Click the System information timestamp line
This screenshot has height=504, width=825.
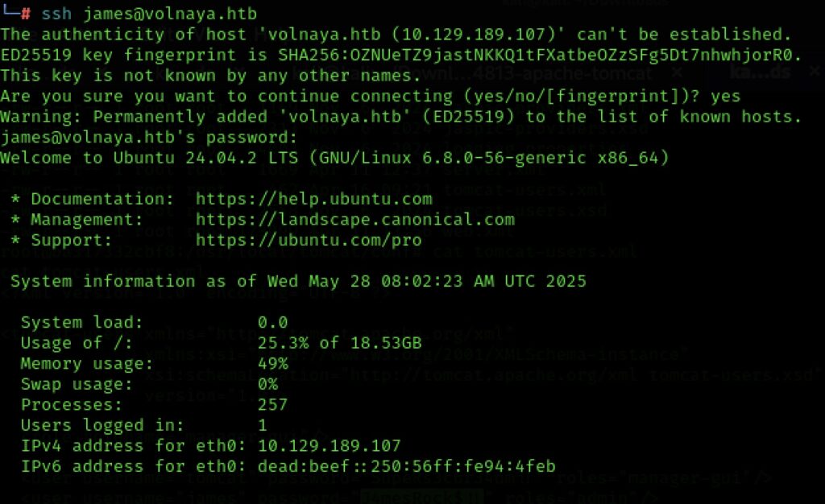tap(298, 281)
